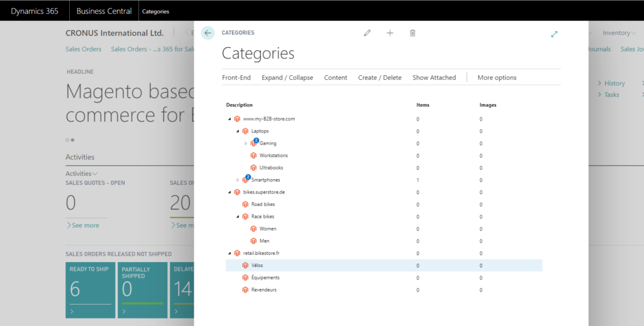
Task: Select the Workstations row text
Action: click(x=274, y=155)
